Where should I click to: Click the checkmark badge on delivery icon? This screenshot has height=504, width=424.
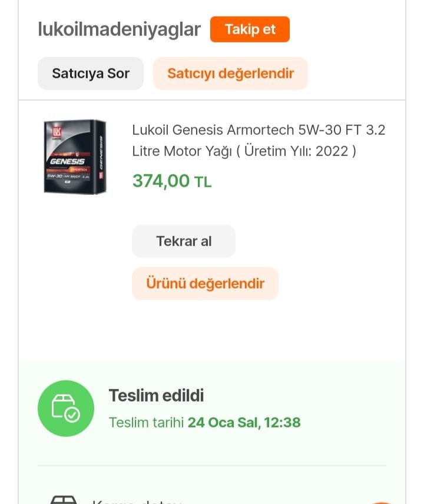[72, 415]
